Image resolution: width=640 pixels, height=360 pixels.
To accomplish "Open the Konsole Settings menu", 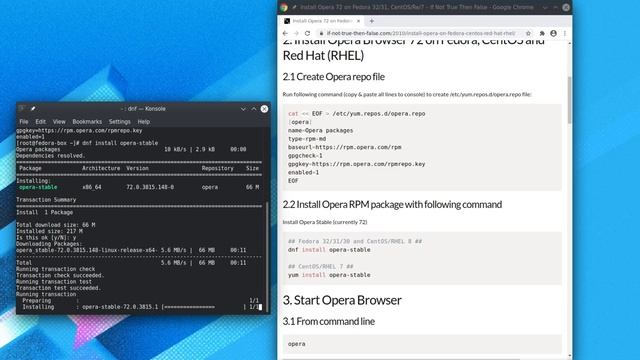I will pos(120,122).
